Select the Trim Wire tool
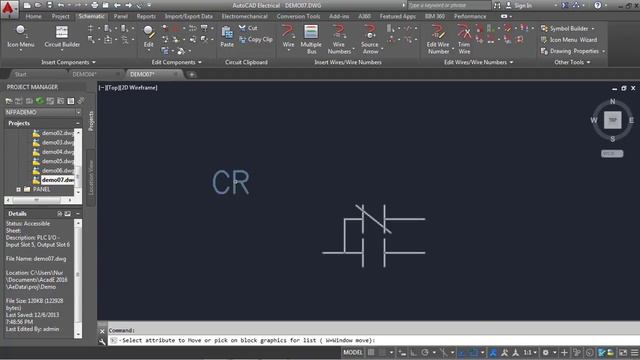This screenshot has width=640, height=360. pos(464,39)
